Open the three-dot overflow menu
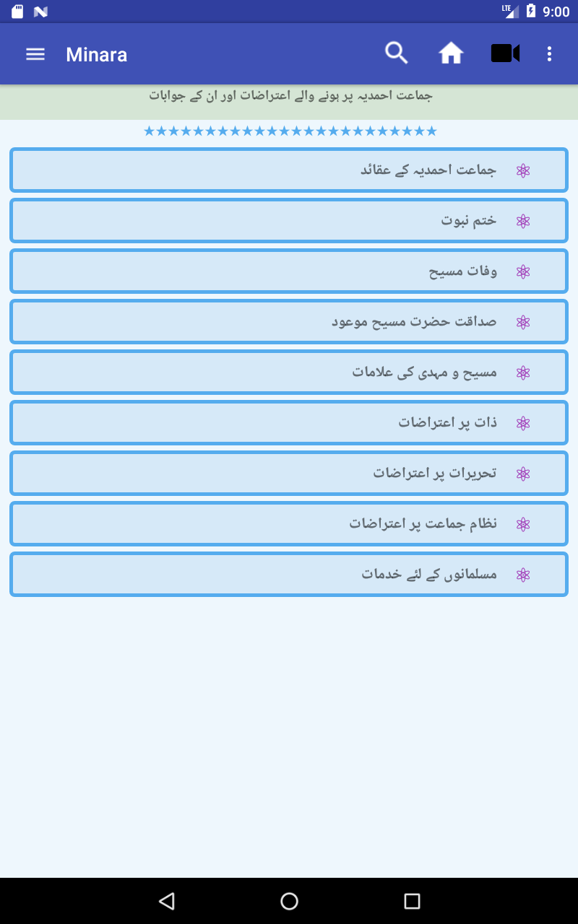This screenshot has width=578, height=924. (549, 54)
